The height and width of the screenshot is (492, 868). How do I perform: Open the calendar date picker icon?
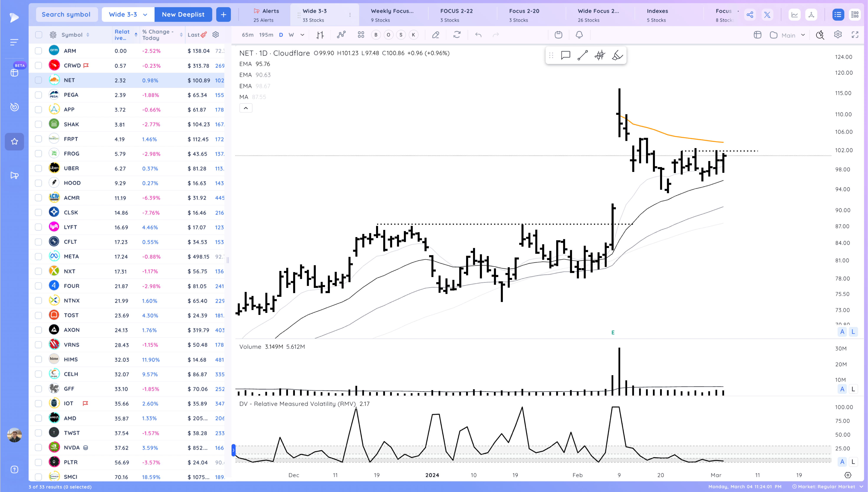click(x=558, y=35)
